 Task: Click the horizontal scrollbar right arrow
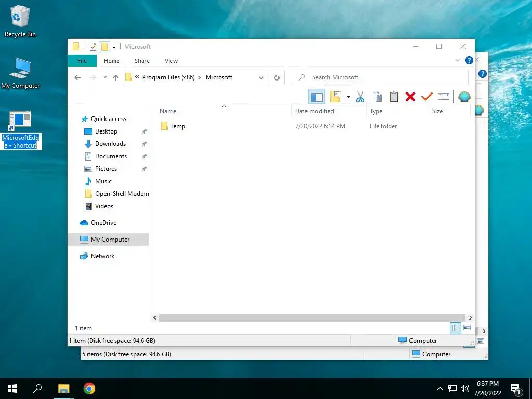pyautogui.click(x=470, y=317)
